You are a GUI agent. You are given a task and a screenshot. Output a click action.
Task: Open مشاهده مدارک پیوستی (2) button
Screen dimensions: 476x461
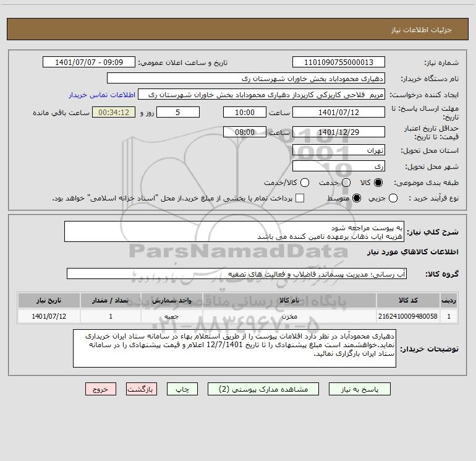click(x=263, y=389)
